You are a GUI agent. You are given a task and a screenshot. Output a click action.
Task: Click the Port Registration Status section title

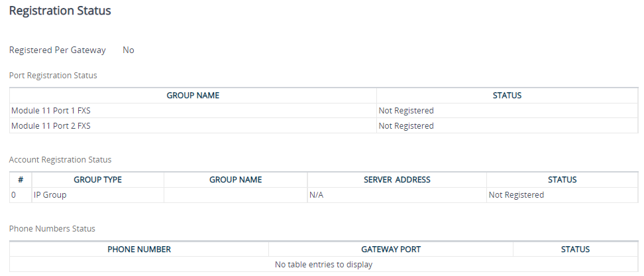click(x=53, y=75)
